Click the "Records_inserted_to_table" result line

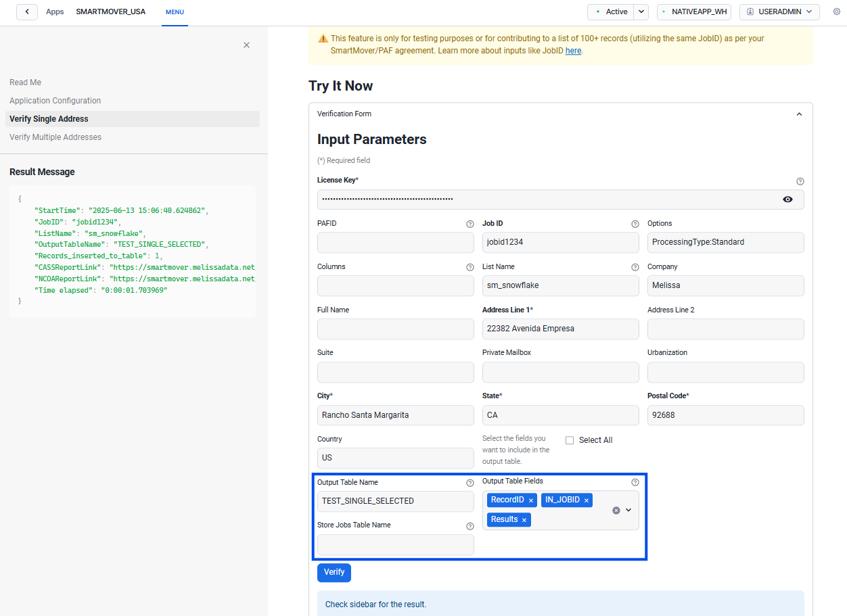pyautogui.click(x=99, y=256)
